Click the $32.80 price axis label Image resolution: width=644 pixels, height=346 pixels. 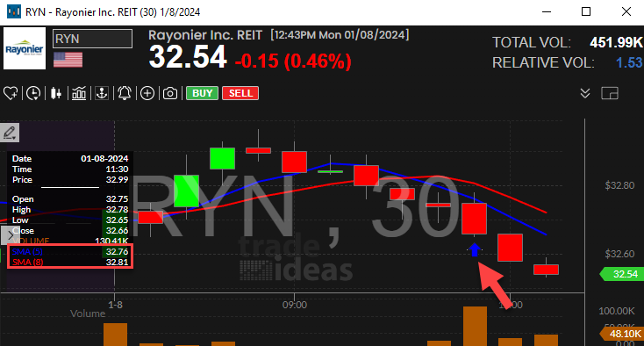click(x=619, y=185)
